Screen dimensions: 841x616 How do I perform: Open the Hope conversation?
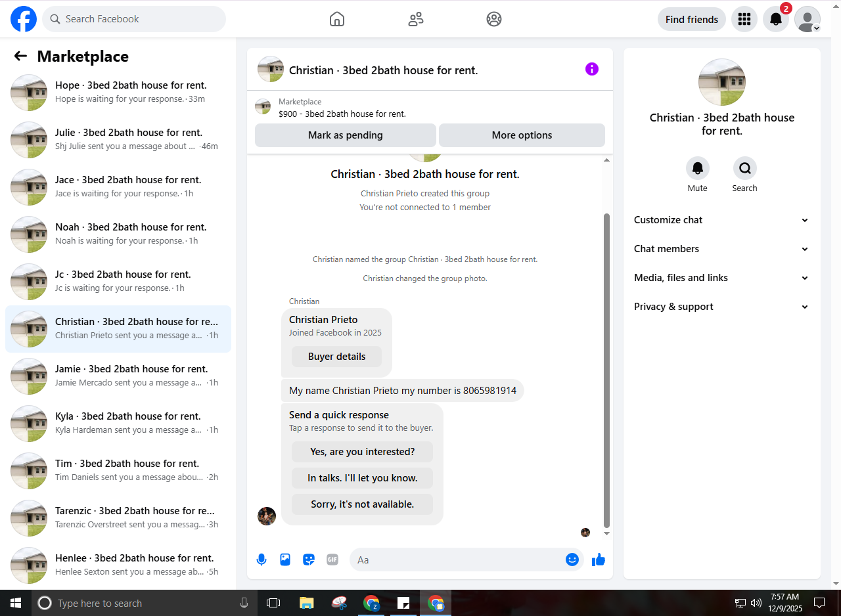118,93
